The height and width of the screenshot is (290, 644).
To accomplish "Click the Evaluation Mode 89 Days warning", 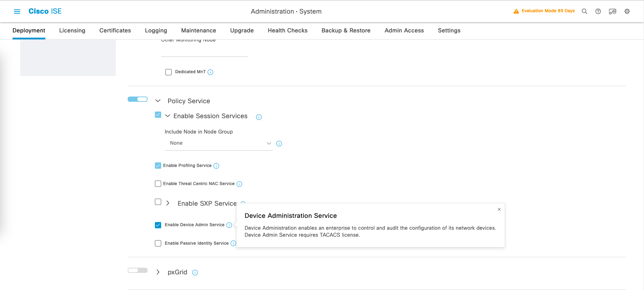I will [x=544, y=11].
